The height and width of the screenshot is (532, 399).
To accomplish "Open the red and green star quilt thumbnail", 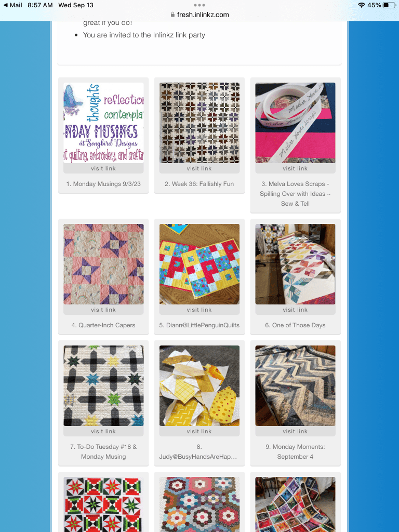I will [x=103, y=504].
